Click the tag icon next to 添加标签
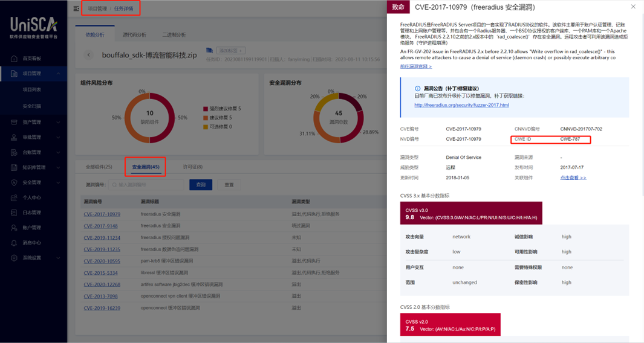Viewport: 644px width, 343px height. [209, 51]
